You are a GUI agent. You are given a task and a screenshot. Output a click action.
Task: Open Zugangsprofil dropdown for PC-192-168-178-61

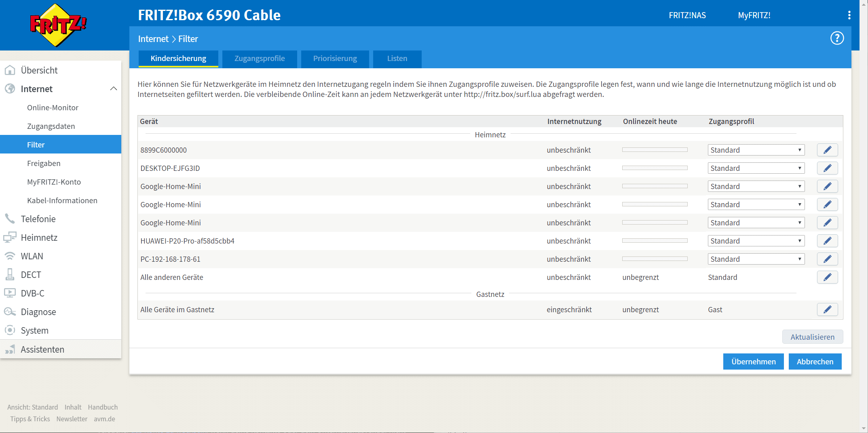coord(756,259)
